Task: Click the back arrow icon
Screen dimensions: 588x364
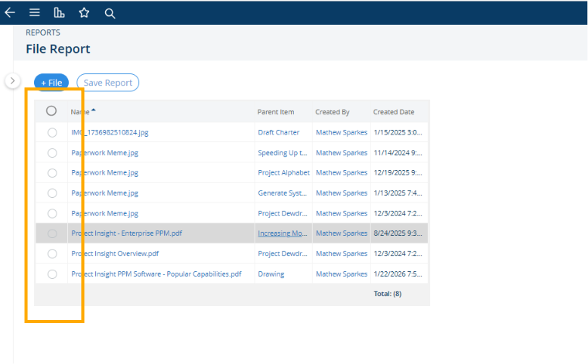Action: tap(10, 12)
